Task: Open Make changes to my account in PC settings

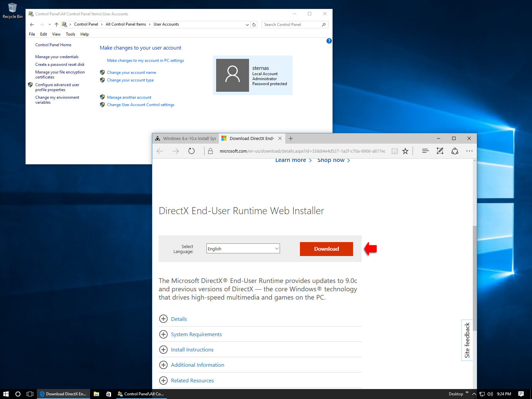Action: (x=145, y=61)
